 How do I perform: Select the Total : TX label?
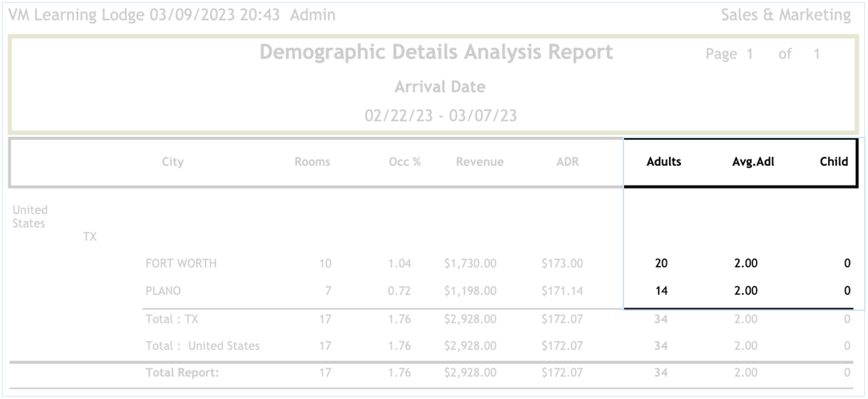[x=171, y=319]
